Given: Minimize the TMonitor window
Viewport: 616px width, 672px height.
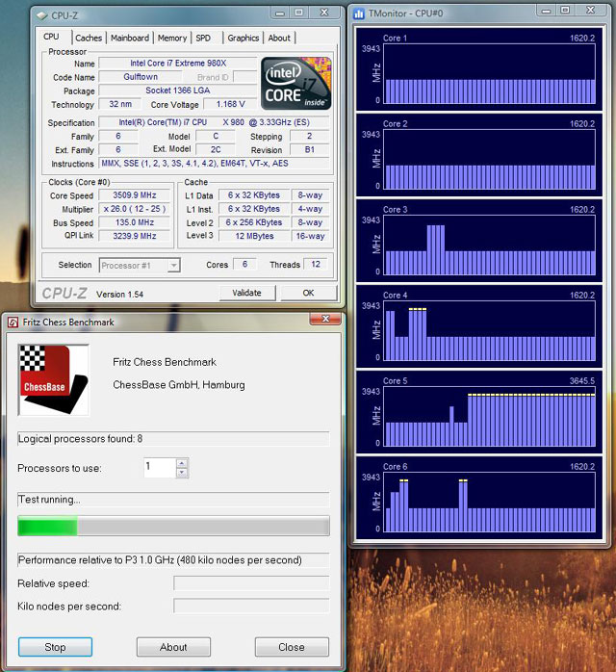Looking at the screenshot, I should click(546, 11).
